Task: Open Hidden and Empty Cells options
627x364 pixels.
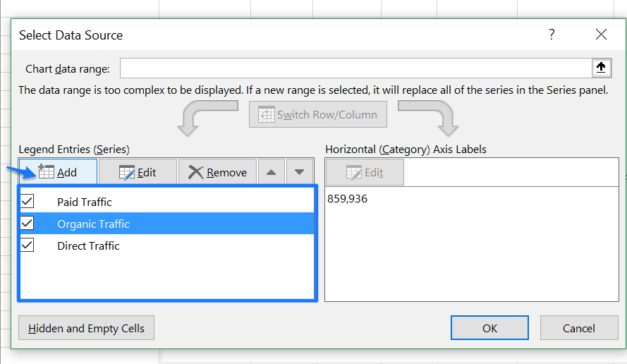Action: click(86, 328)
